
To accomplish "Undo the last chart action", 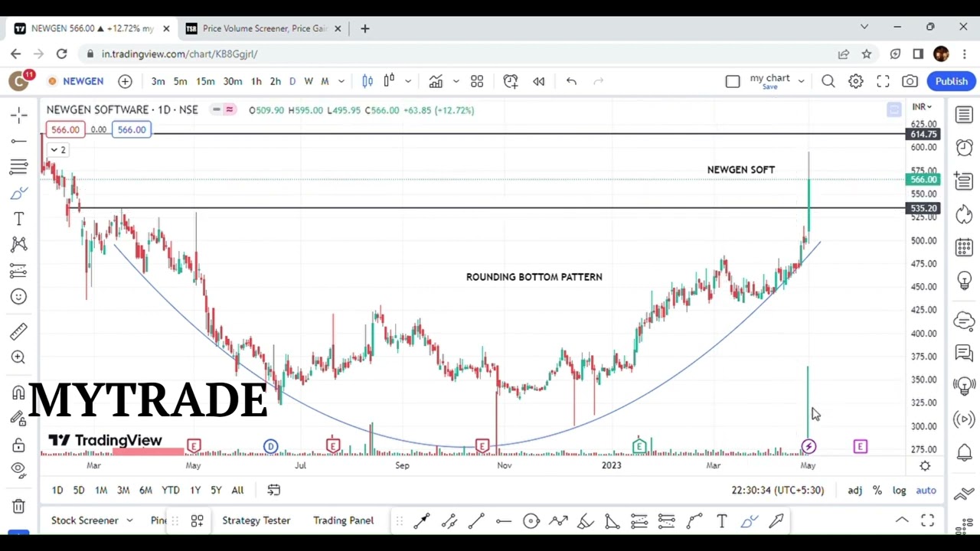I will [x=571, y=81].
